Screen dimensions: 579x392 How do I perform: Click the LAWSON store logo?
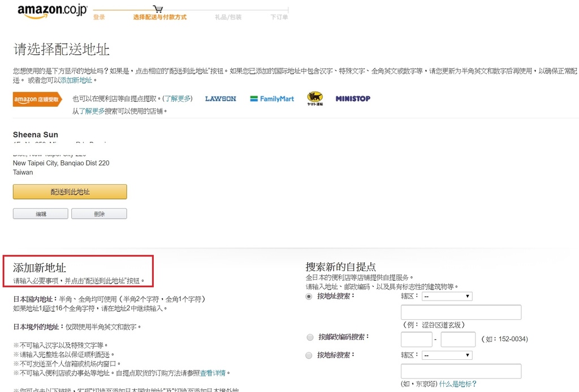[221, 99]
